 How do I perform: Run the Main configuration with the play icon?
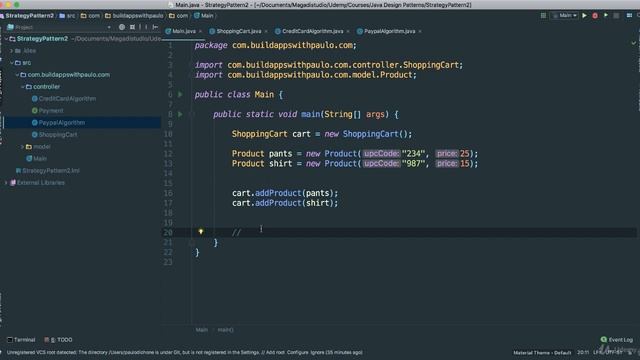pyautogui.click(x=584, y=16)
